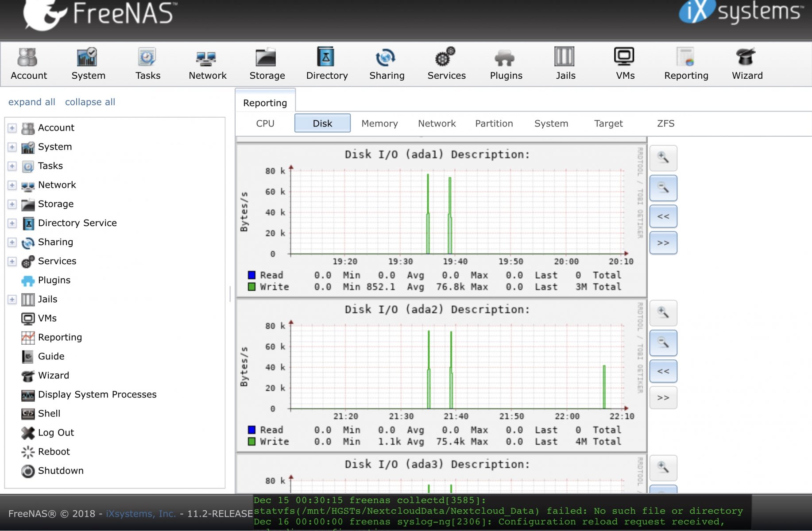Image resolution: width=812 pixels, height=531 pixels.
Task: Select the Reporting main panel tab
Action: pyautogui.click(x=265, y=103)
